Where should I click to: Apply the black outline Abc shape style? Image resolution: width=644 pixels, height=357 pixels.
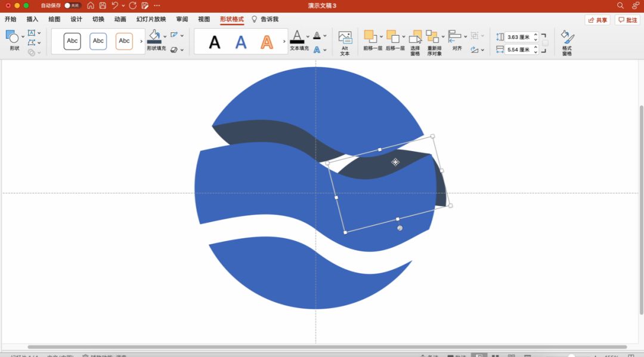coord(72,41)
